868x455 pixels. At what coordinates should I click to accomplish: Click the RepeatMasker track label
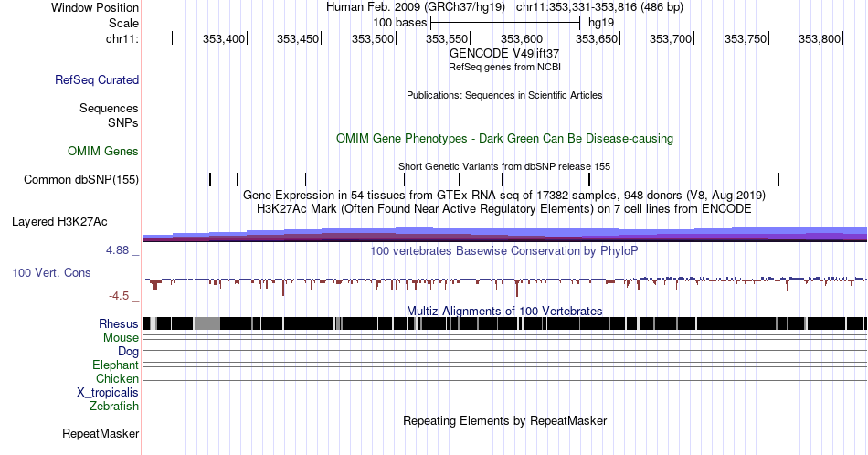click(x=101, y=433)
